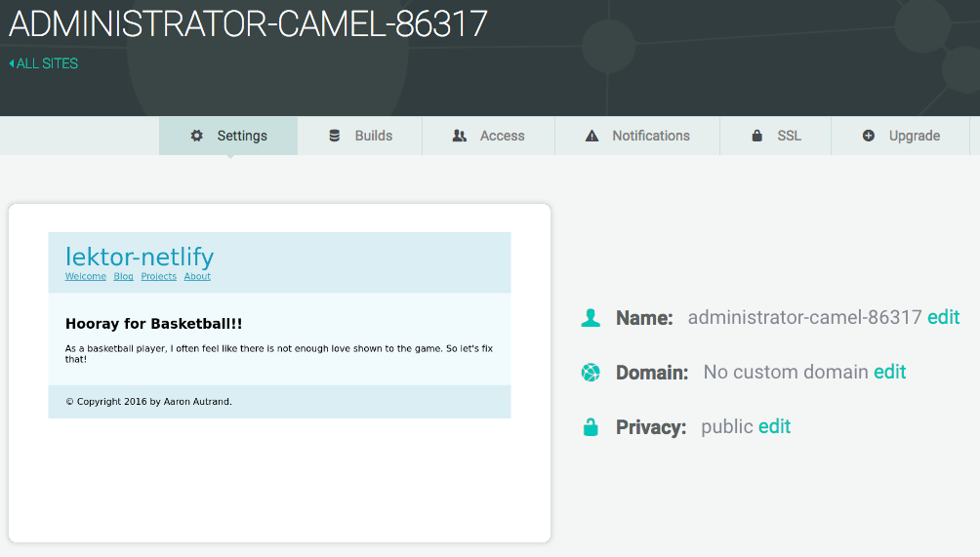Viewport: 980px width, 557px height.
Task: Edit the site name administrator-camel-86317
Action: click(x=943, y=317)
